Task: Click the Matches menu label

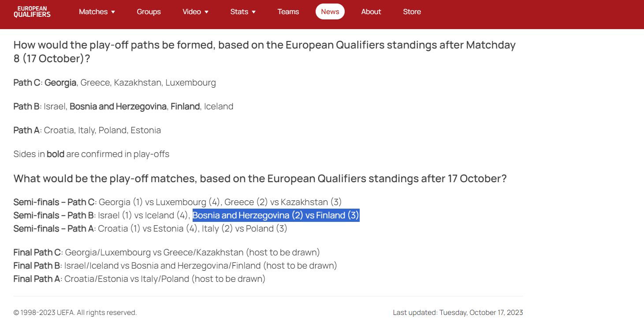Action: 93,12
